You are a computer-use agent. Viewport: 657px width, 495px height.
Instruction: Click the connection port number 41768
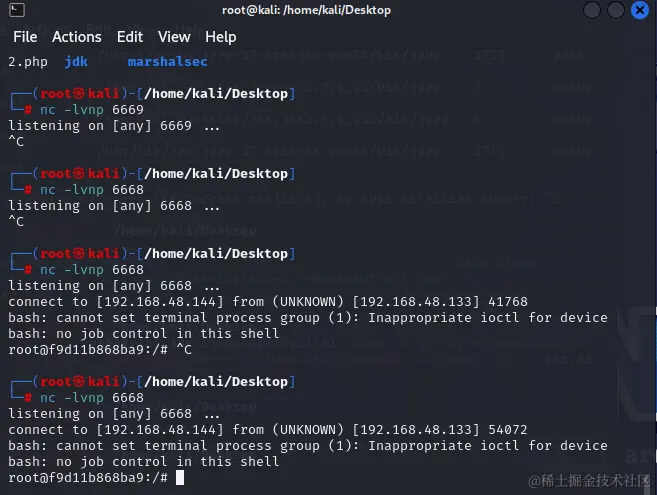tap(508, 302)
